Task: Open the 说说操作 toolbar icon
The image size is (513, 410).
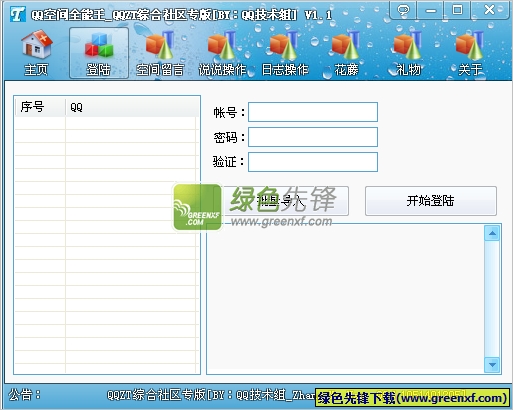Action: (222, 53)
